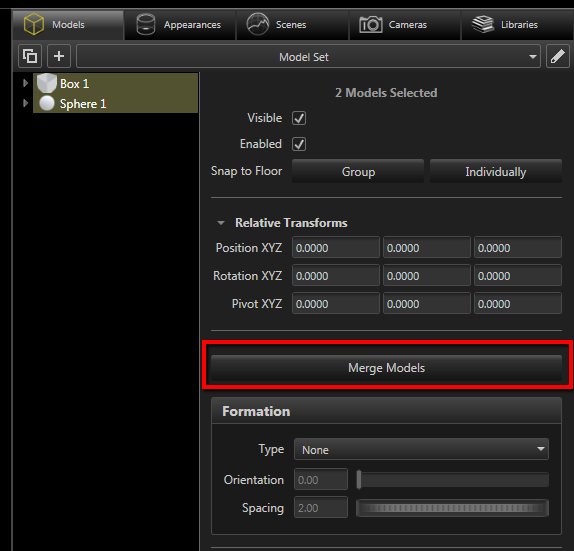Image resolution: width=574 pixels, height=551 pixels.
Task: Expand the Sphere 1 tree arrow
Action: (x=25, y=103)
